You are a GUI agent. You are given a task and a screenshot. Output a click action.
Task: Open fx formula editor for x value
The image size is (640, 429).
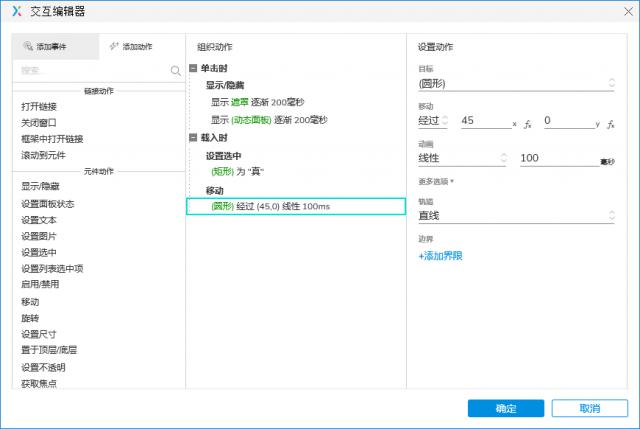tap(527, 121)
